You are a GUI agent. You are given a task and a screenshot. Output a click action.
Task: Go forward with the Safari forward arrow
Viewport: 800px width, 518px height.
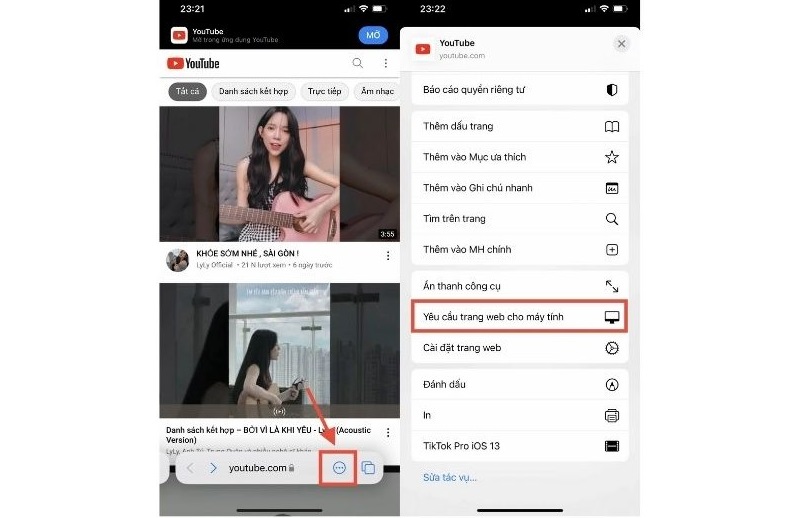pyautogui.click(x=213, y=467)
